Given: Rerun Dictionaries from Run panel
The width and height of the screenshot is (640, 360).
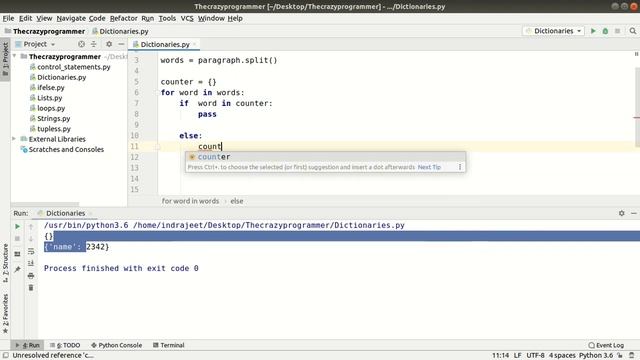Looking at the screenshot, I should [18, 226].
